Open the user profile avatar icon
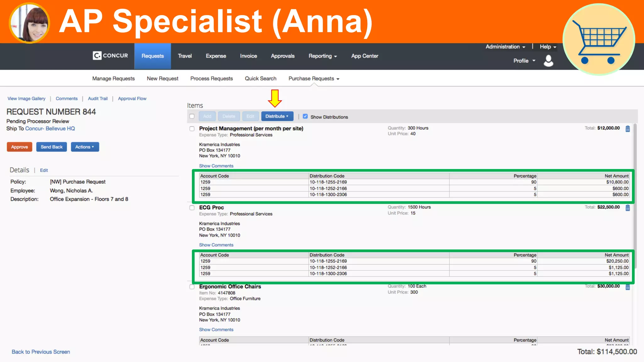Screen dimensions: 644x362 pyautogui.click(x=548, y=61)
